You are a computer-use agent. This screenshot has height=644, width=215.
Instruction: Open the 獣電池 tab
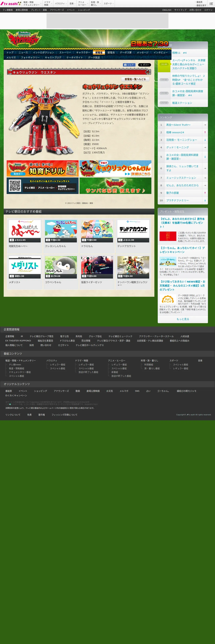[111, 52]
